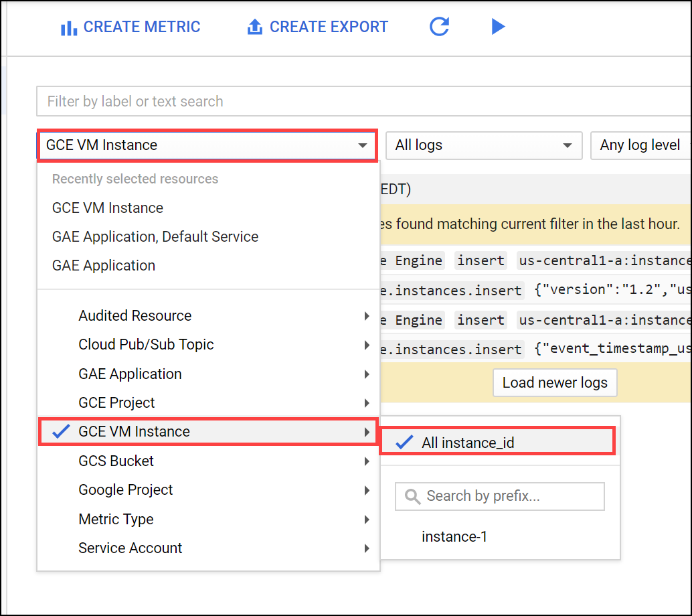Expand the Cloud Pub/Sub Topic submenu arrow
The height and width of the screenshot is (616, 692).
[x=367, y=345]
